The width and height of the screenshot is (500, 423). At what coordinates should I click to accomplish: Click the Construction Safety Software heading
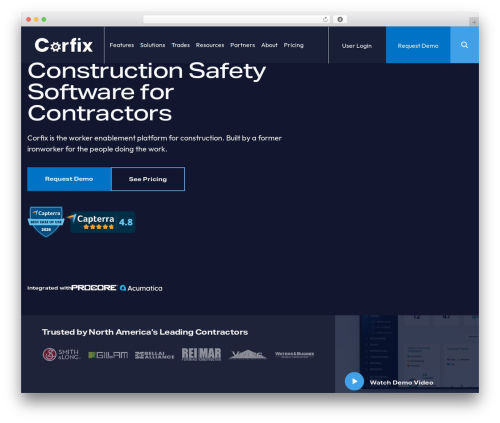147,92
